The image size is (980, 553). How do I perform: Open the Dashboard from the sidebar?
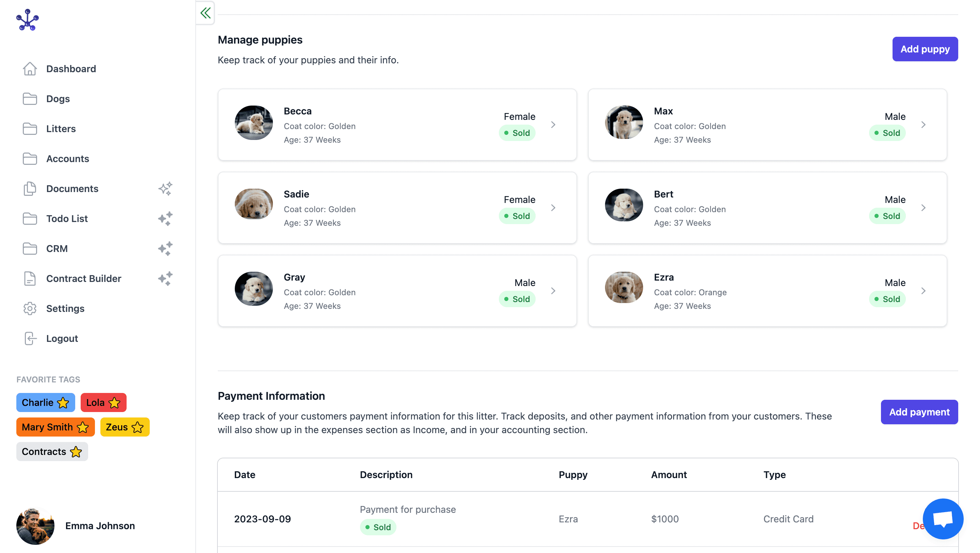(x=71, y=68)
